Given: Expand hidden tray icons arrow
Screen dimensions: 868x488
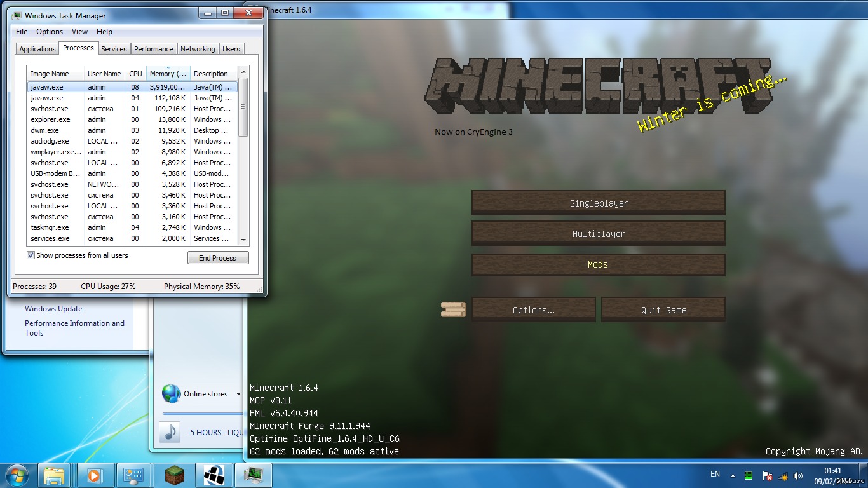Looking at the screenshot, I should click(733, 475).
